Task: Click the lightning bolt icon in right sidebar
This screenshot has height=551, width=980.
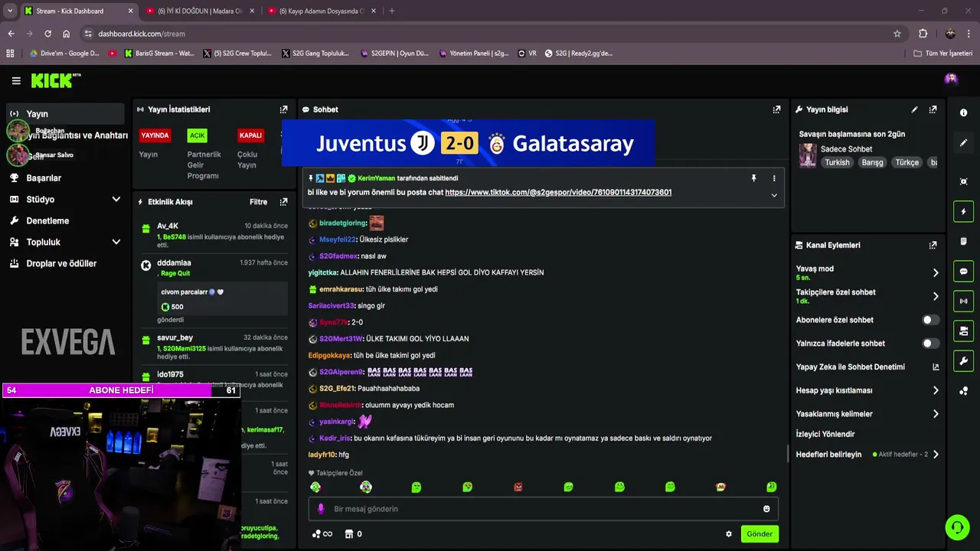Action: (x=963, y=211)
